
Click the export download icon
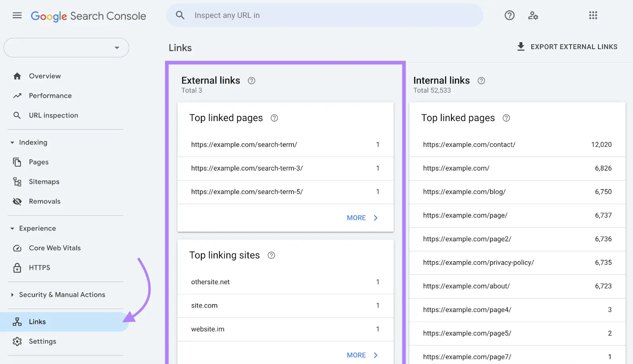point(521,47)
